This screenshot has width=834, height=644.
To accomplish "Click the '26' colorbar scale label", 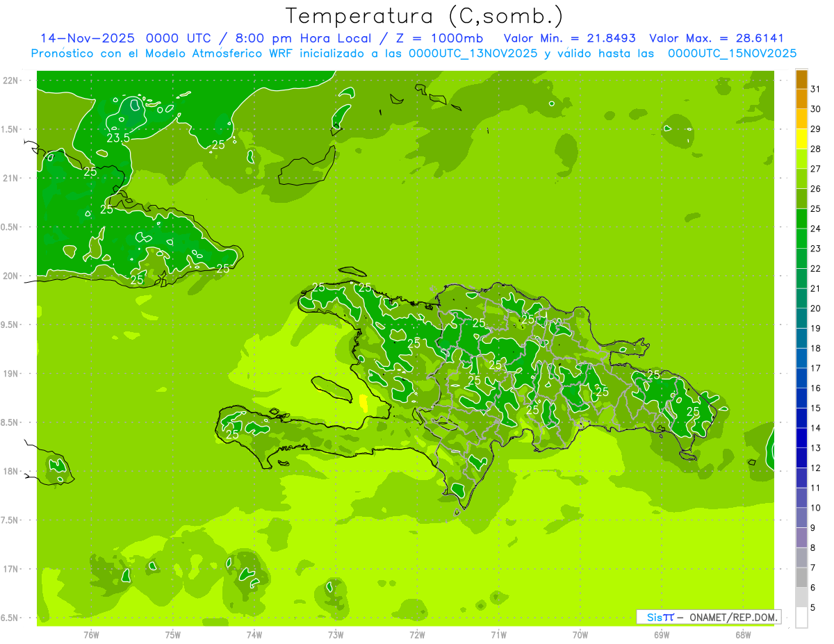I will (816, 189).
